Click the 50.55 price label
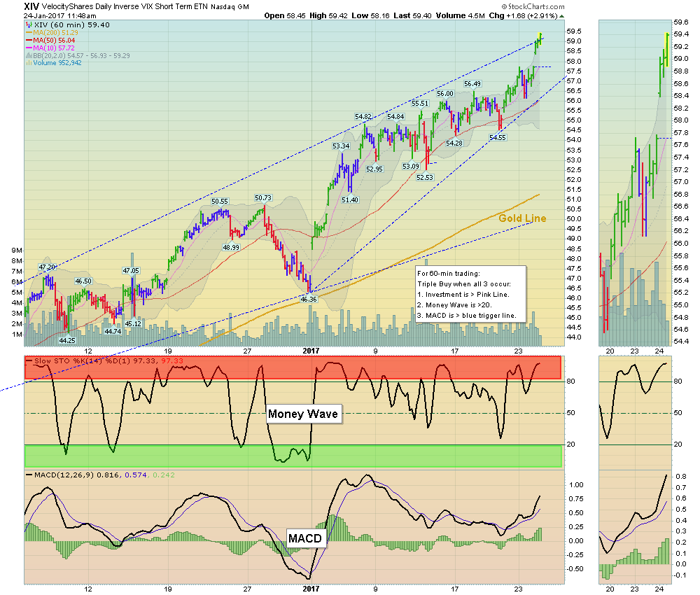The width and height of the screenshot is (700, 595). pos(220,202)
